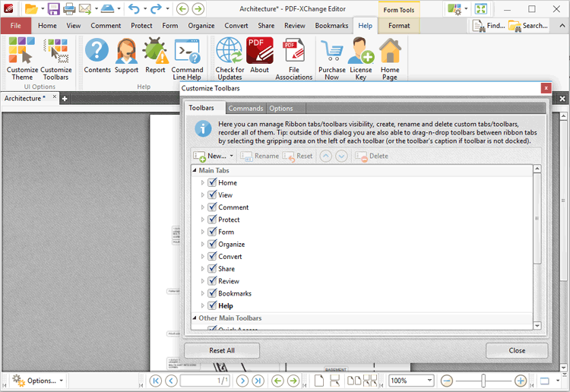Open the Undo history dropdown arrow

click(145, 8)
